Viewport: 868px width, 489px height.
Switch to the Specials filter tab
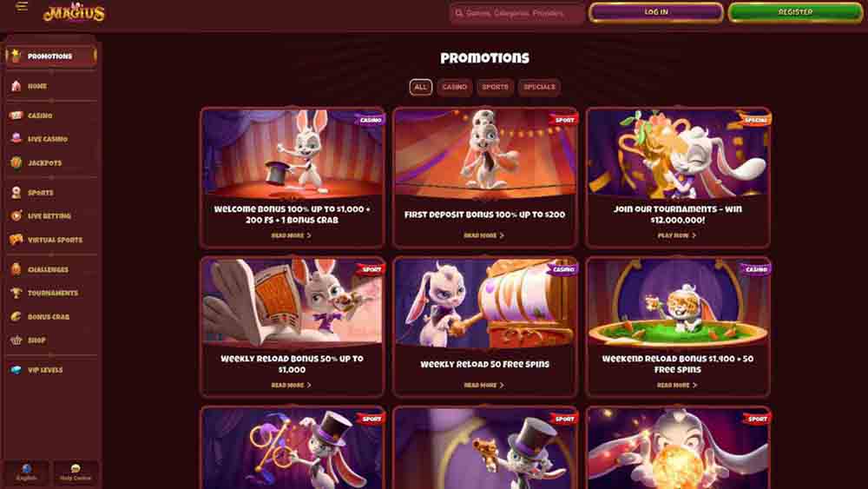[x=539, y=87]
